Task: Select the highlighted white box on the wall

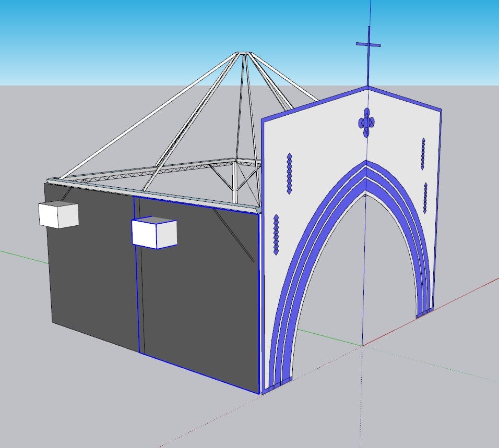Action: (x=154, y=233)
